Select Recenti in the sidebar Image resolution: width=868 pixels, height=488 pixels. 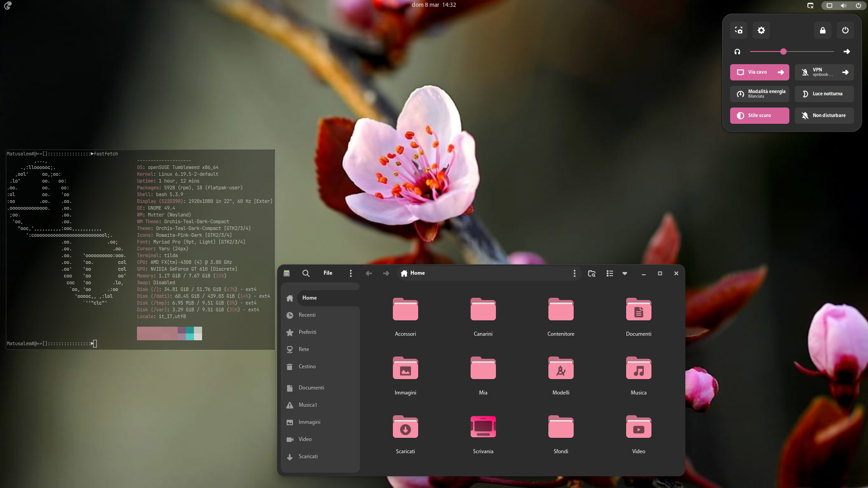[x=307, y=315]
